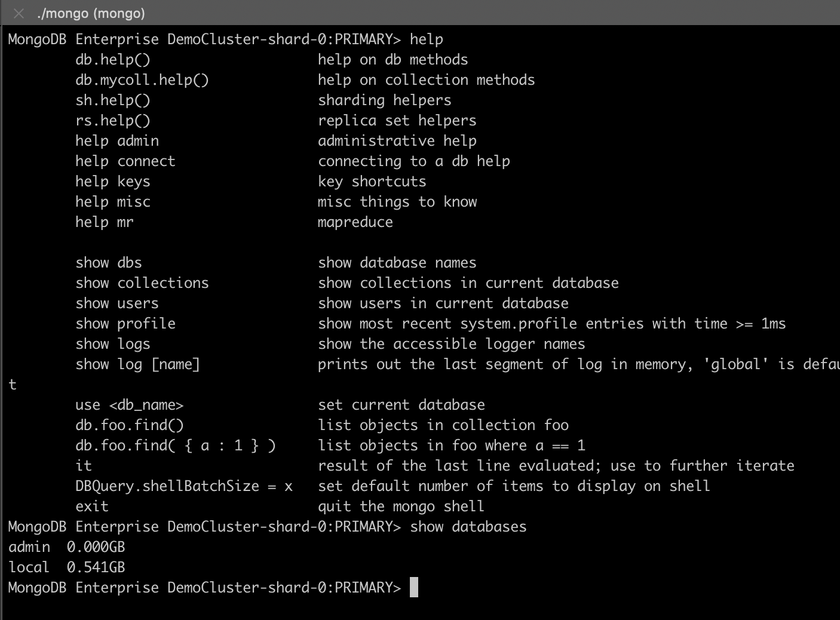
Task: Select the ./mongo (mongo) tab title
Action: click(x=91, y=13)
